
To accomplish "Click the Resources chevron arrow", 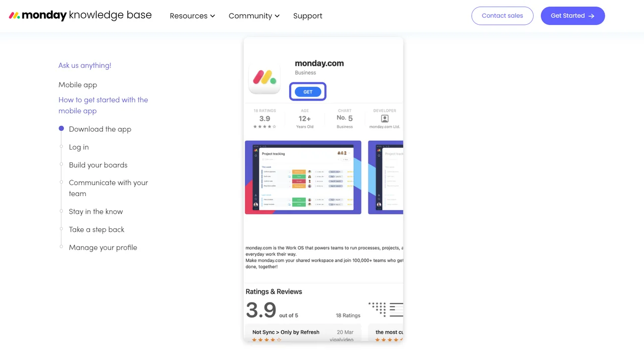I will [x=213, y=16].
